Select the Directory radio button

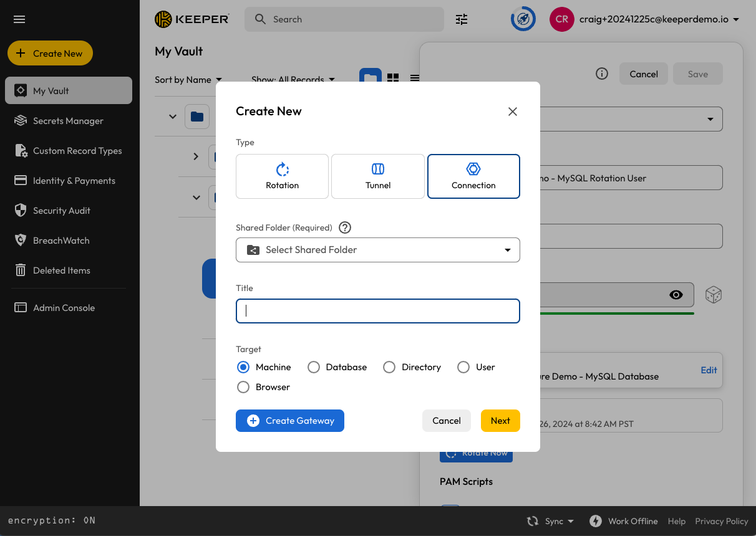click(389, 367)
